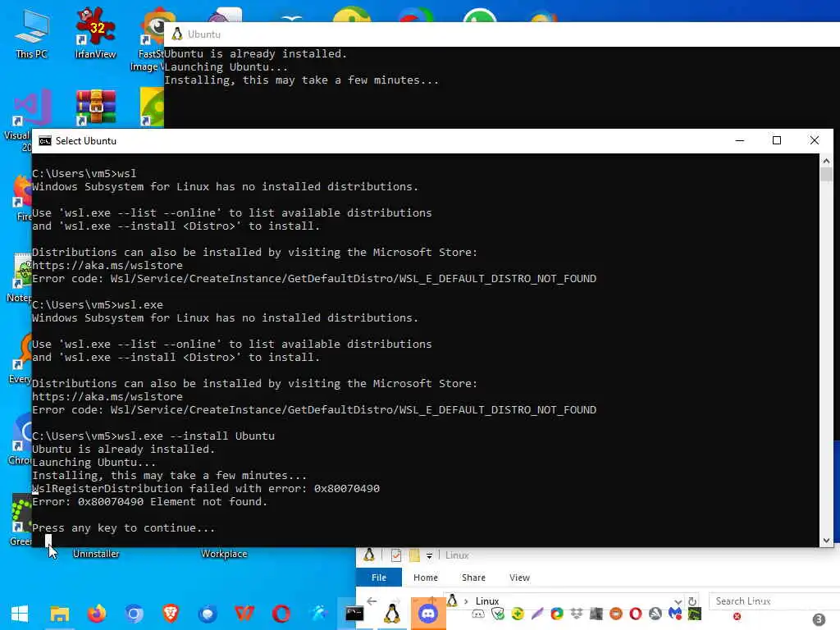Click the Dropbox tray icon
The height and width of the screenshot is (630, 840).
(577, 614)
